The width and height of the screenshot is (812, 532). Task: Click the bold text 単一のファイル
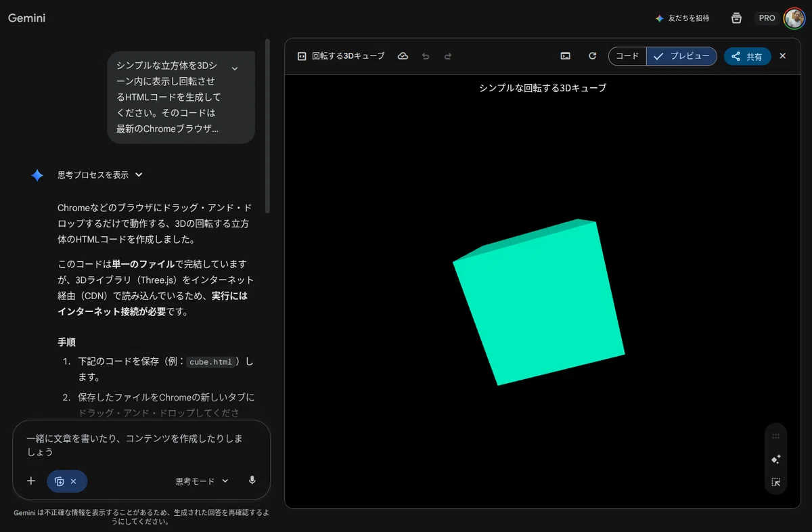(143, 264)
